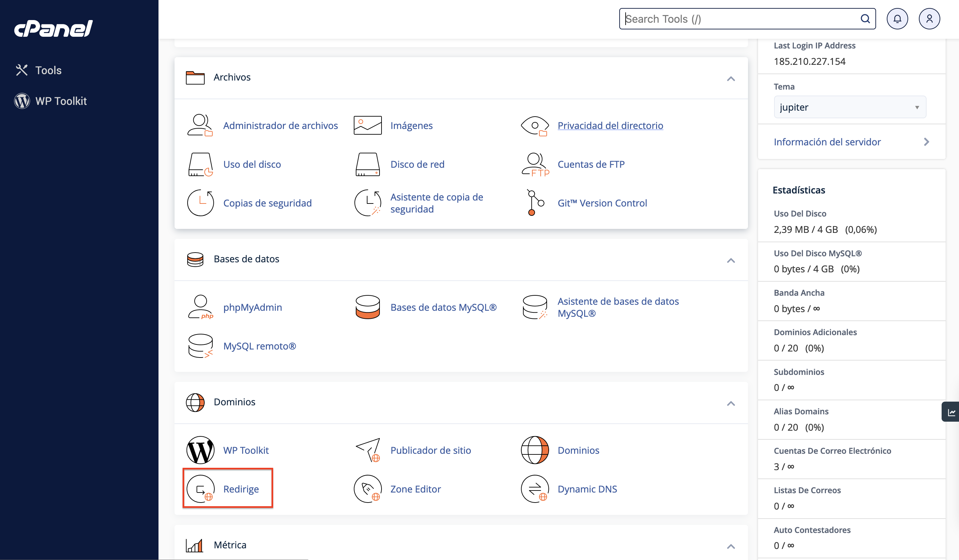
Task: Click the Copias de seguridad clock icon
Action: click(200, 202)
